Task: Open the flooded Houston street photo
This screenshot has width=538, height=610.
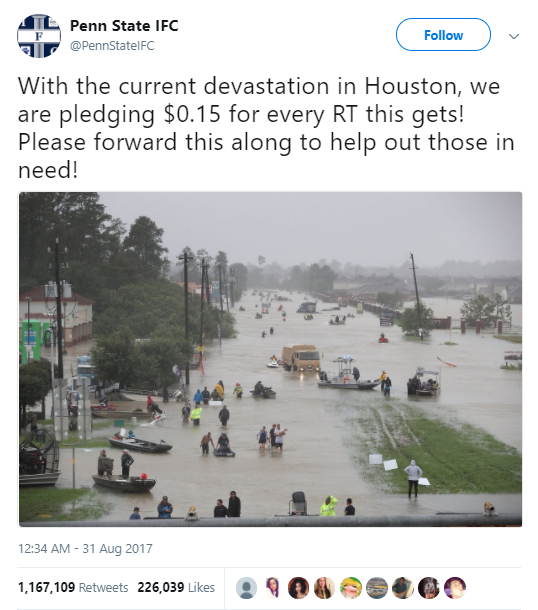Action: pyautogui.click(x=270, y=359)
